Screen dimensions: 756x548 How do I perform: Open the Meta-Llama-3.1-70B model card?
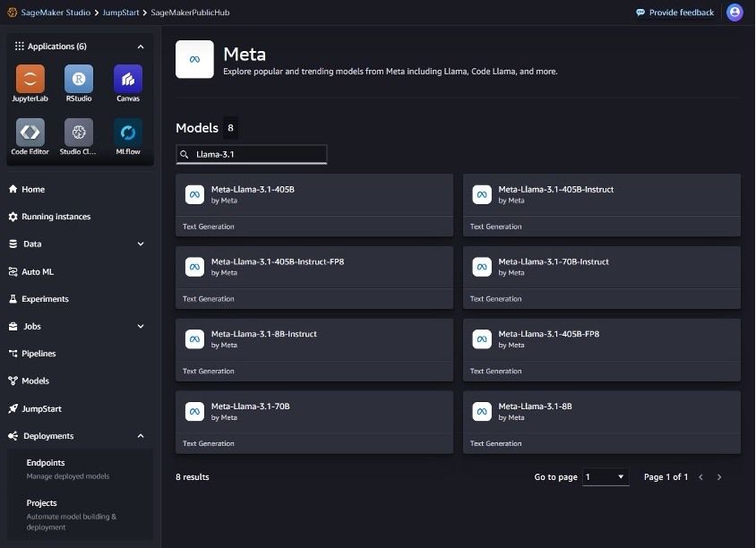coord(314,422)
